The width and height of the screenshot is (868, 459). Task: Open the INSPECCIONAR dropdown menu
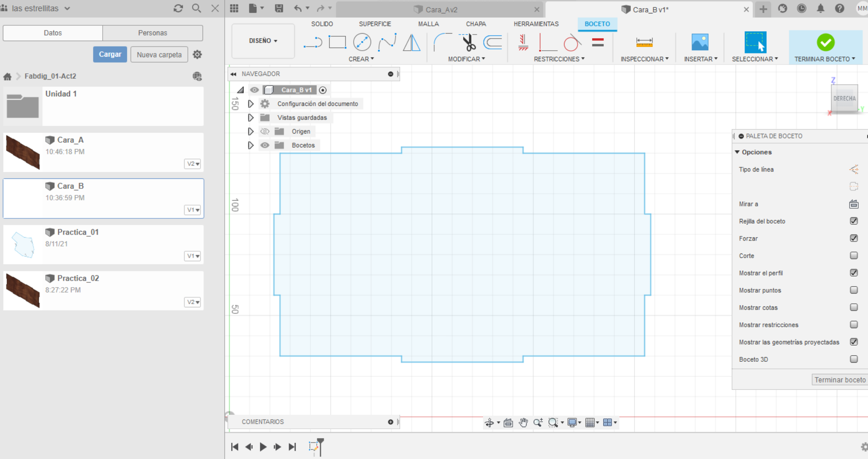click(x=645, y=59)
